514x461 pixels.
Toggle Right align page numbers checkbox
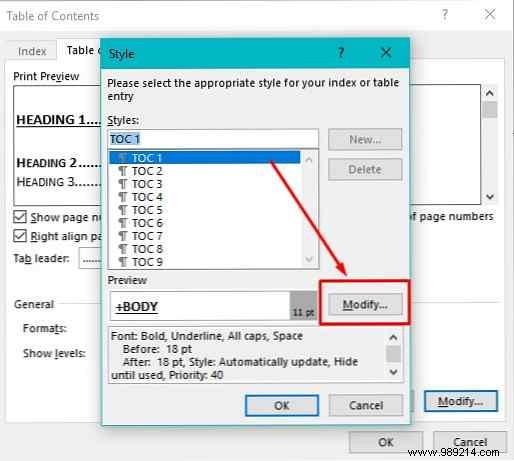(x=20, y=236)
